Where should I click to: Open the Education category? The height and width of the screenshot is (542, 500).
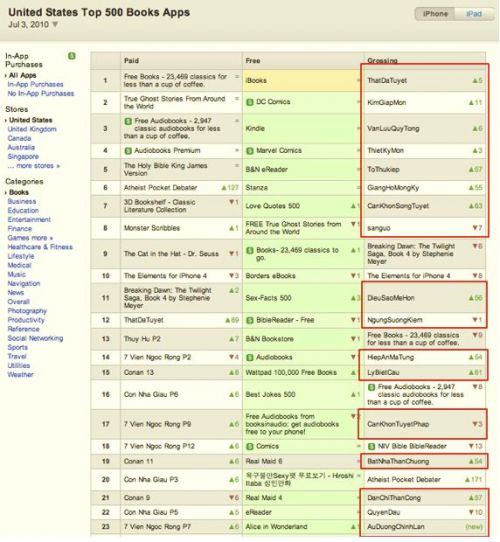pyautogui.click(x=23, y=211)
